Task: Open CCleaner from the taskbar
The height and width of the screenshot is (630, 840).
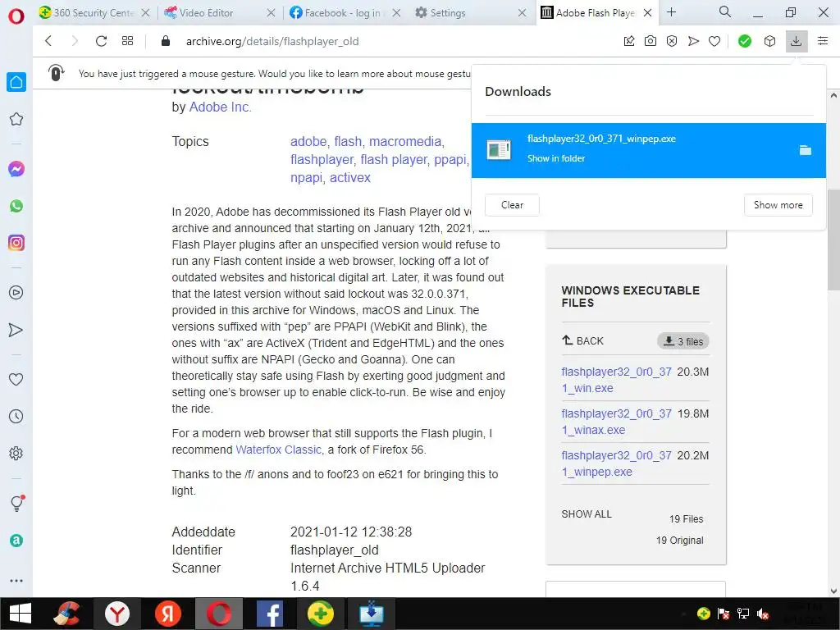Action: 67,614
